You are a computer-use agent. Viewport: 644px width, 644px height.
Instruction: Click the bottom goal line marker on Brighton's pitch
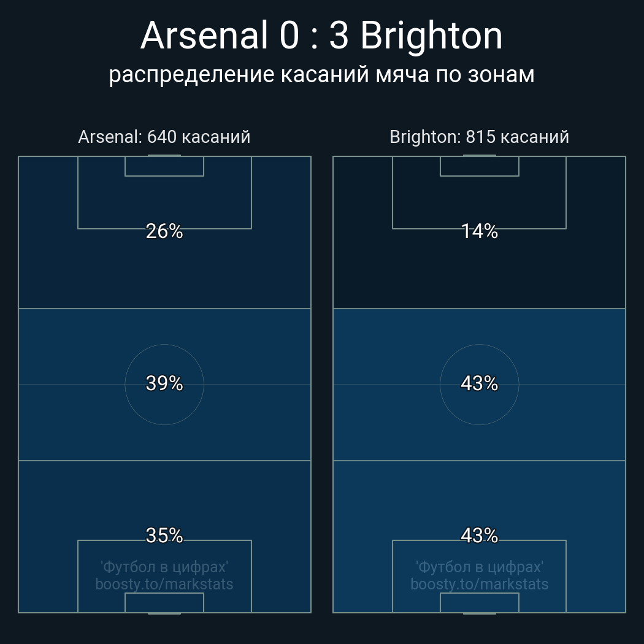pyautogui.click(x=479, y=613)
